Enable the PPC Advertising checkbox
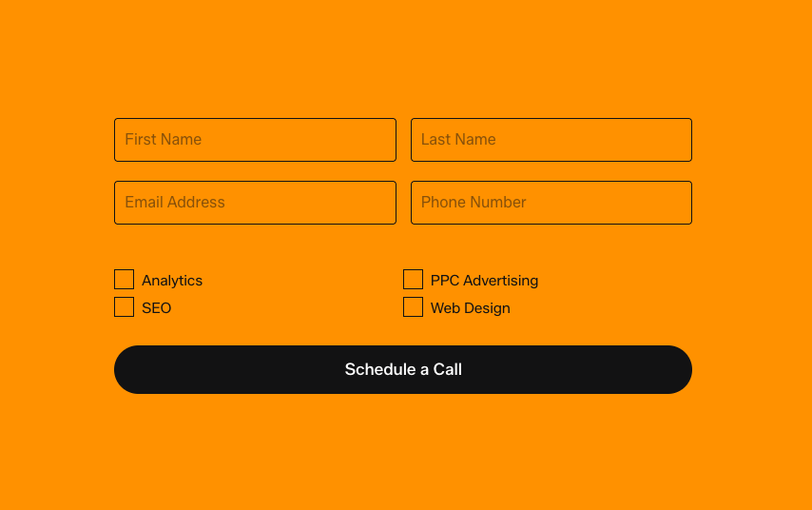The width and height of the screenshot is (812, 510). 413,280
